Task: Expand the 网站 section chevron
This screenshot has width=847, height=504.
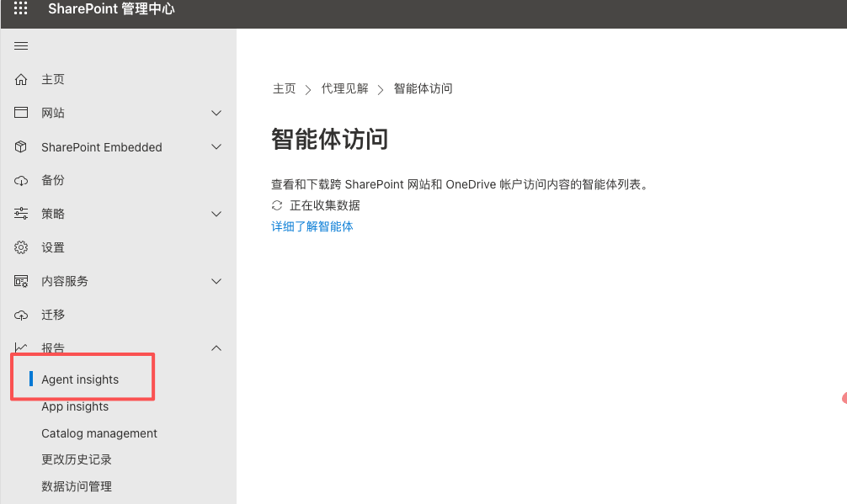Action: pyautogui.click(x=216, y=113)
